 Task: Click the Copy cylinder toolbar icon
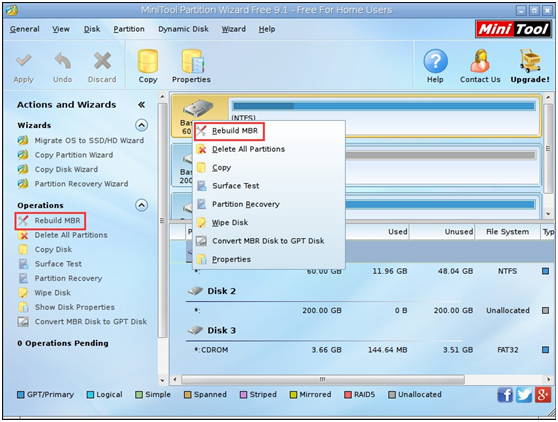tap(148, 61)
